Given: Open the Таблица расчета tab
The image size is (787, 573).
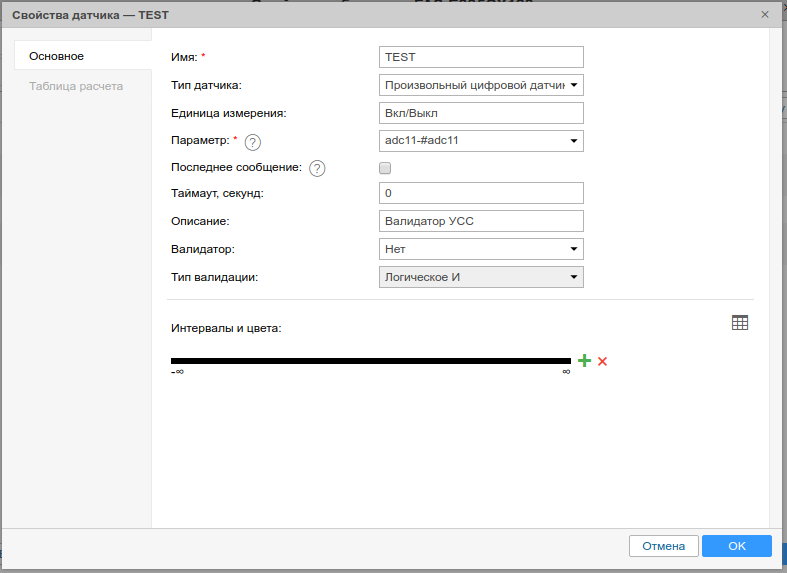Looking at the screenshot, I should 76,86.
